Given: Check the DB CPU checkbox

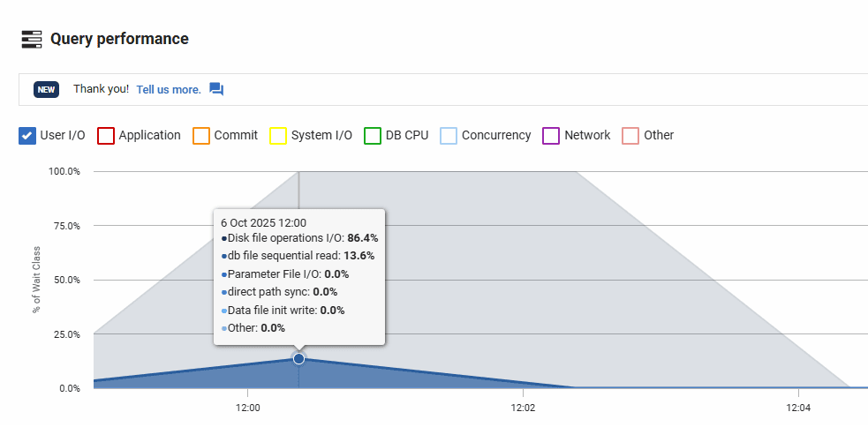Looking at the screenshot, I should [x=372, y=136].
